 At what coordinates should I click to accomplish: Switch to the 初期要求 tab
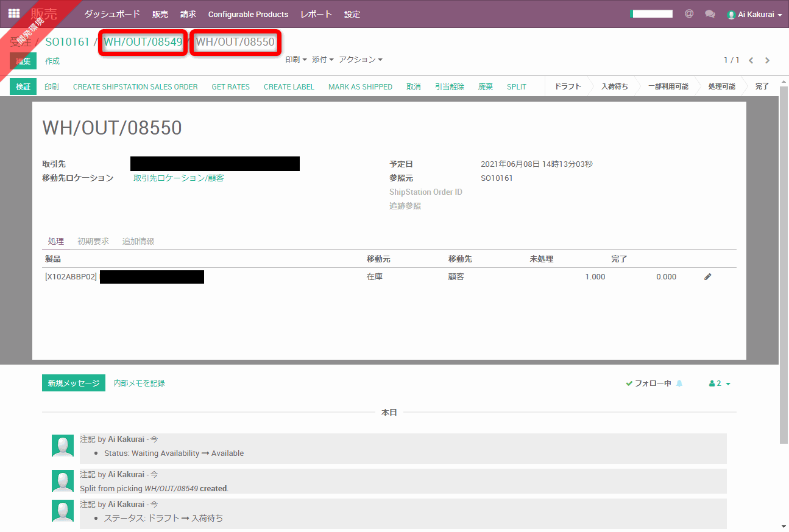pos(93,242)
